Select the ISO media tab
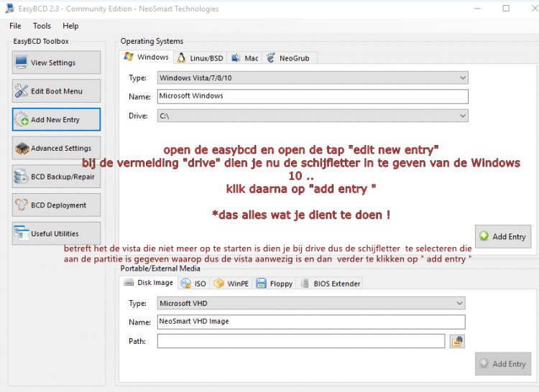 coord(194,284)
